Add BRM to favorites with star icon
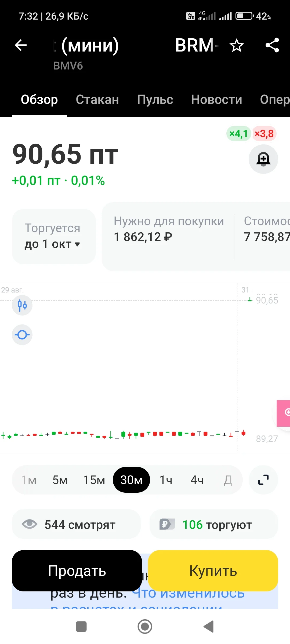Viewport: 290px width, 644px height. [237, 45]
